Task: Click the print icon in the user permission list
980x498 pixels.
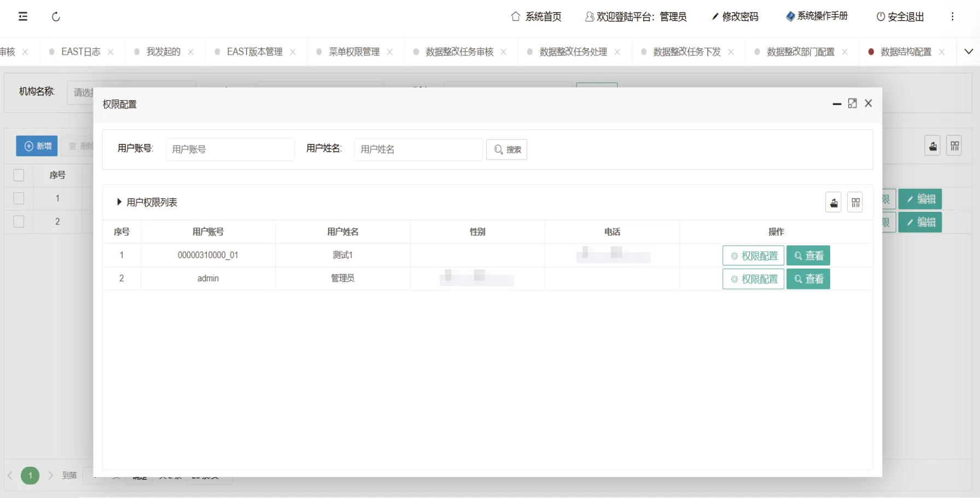Action: tap(833, 203)
